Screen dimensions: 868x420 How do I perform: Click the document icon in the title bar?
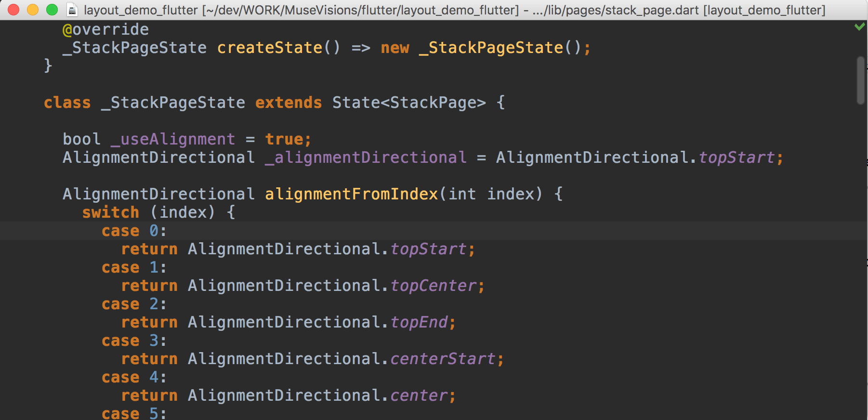pos(72,10)
